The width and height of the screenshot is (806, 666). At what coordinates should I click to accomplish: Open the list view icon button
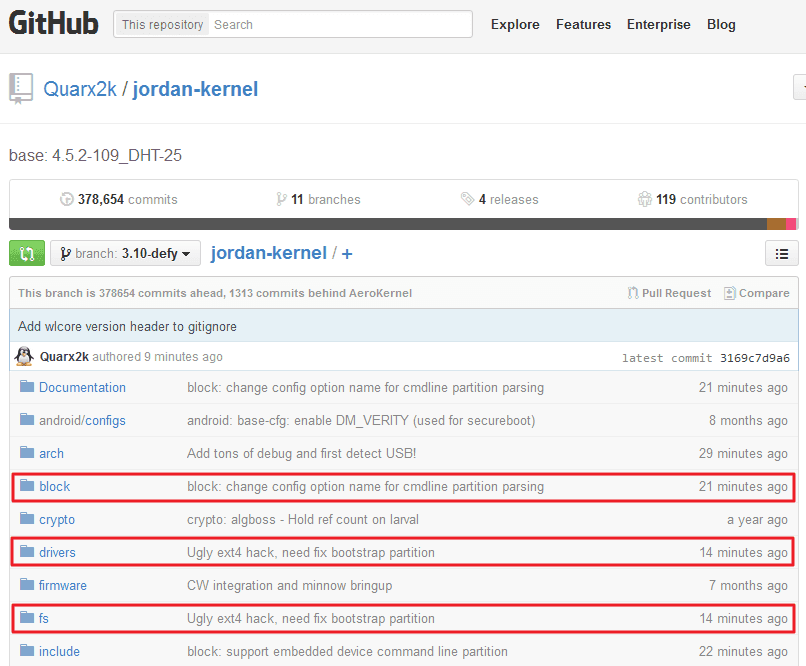pos(781,253)
